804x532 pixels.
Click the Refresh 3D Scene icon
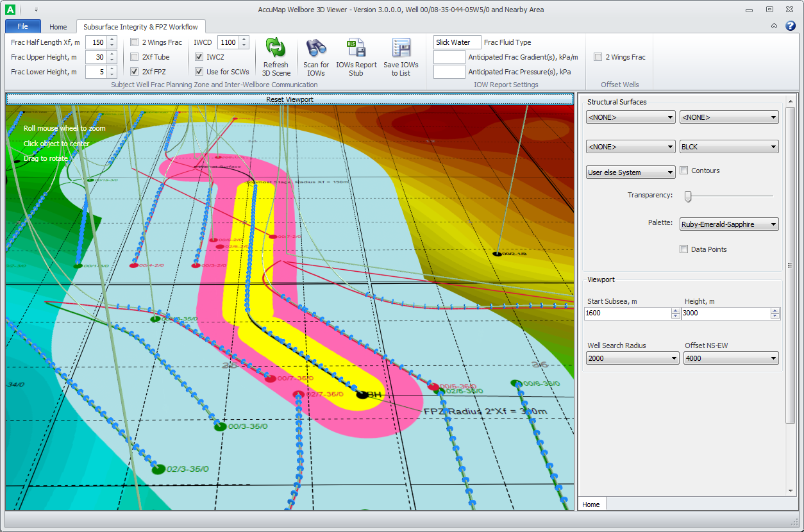(x=276, y=49)
